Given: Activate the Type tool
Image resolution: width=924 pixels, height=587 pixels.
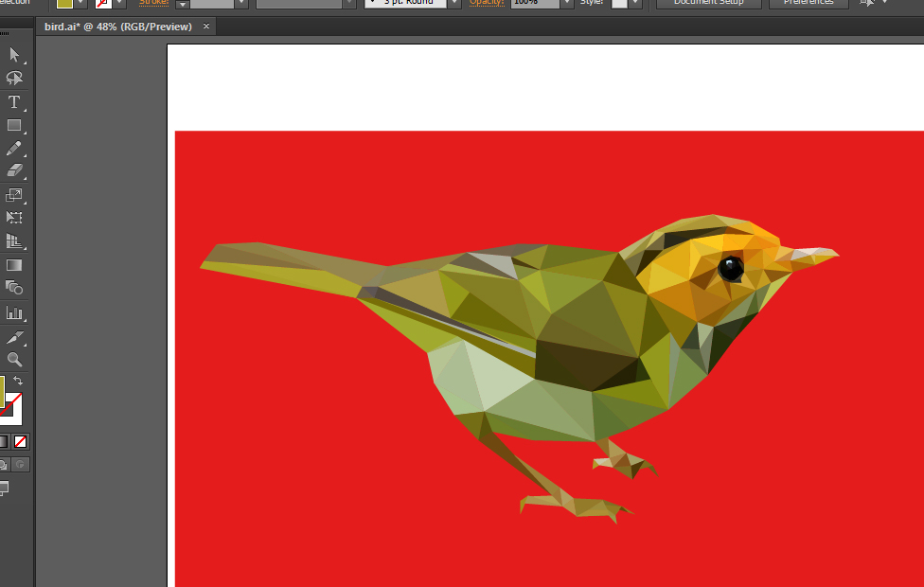Looking at the screenshot, I should coord(14,102).
